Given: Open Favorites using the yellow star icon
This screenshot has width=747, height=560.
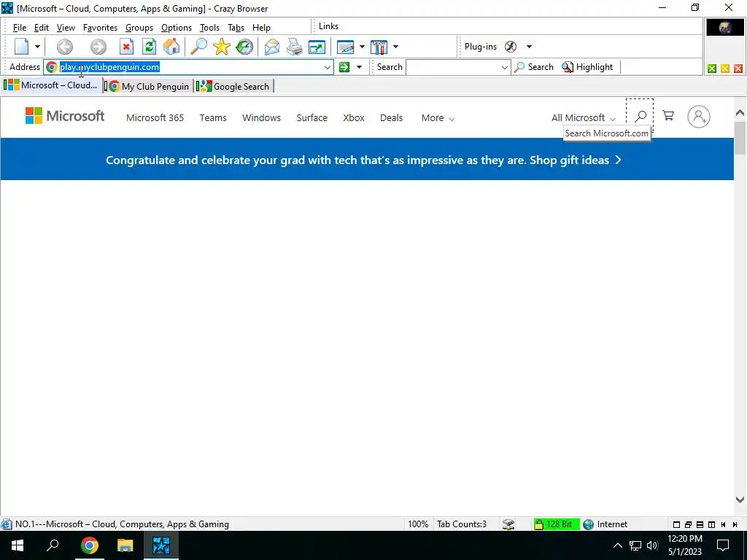Looking at the screenshot, I should [x=222, y=47].
